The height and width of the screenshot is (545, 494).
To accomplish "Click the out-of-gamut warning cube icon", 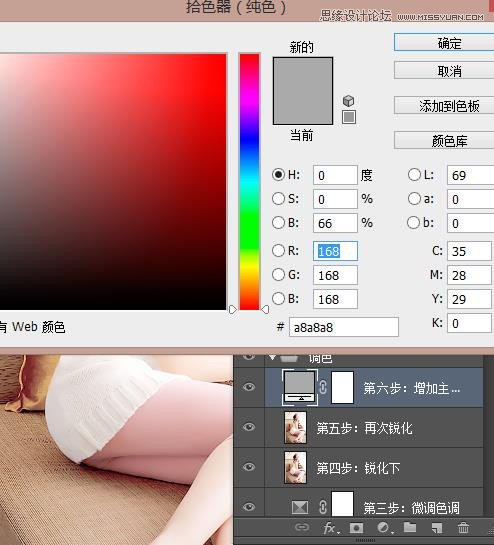I will pyautogui.click(x=348, y=101).
